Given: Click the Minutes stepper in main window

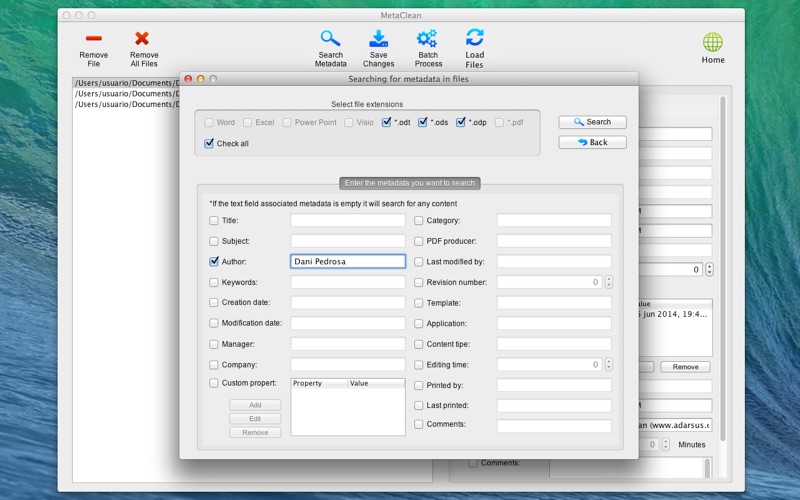Looking at the screenshot, I should (665, 444).
